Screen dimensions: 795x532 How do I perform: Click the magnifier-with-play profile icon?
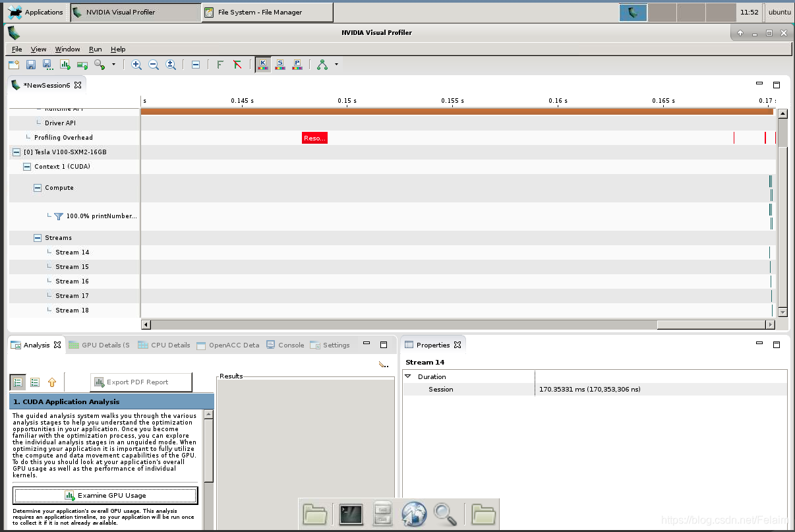pyautogui.click(x=100, y=65)
